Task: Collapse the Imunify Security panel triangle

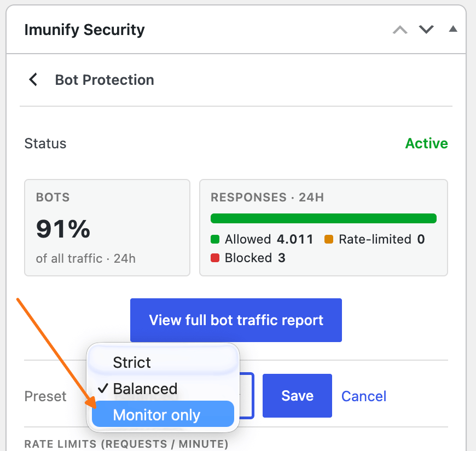Action: (x=453, y=29)
